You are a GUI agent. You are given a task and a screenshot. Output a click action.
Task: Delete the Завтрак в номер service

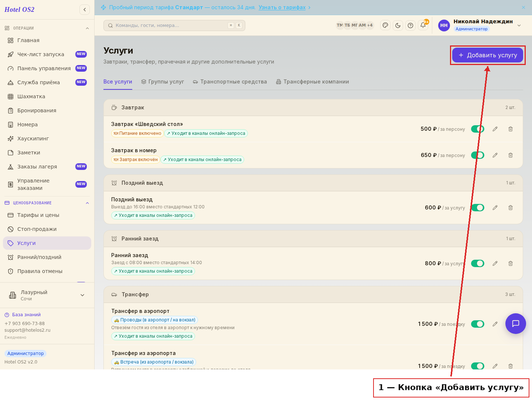511,155
